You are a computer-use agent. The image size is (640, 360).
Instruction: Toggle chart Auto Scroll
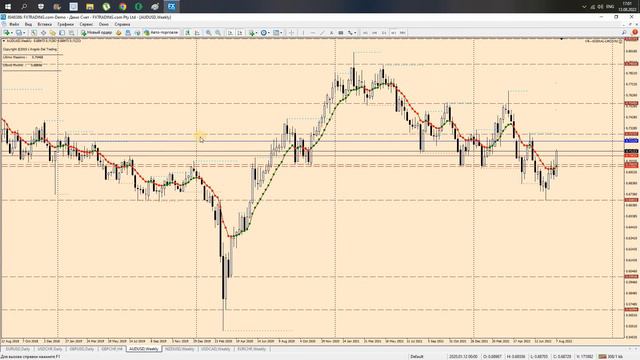click(x=230, y=33)
